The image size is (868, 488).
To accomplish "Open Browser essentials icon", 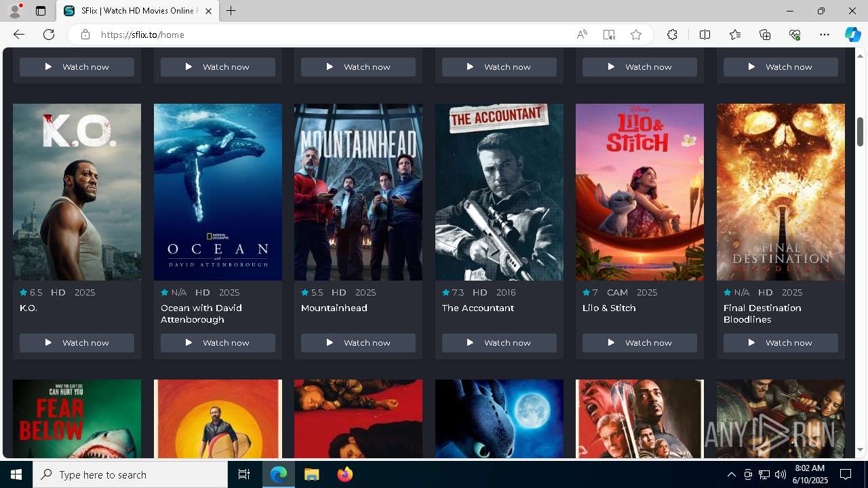I will (x=795, y=35).
